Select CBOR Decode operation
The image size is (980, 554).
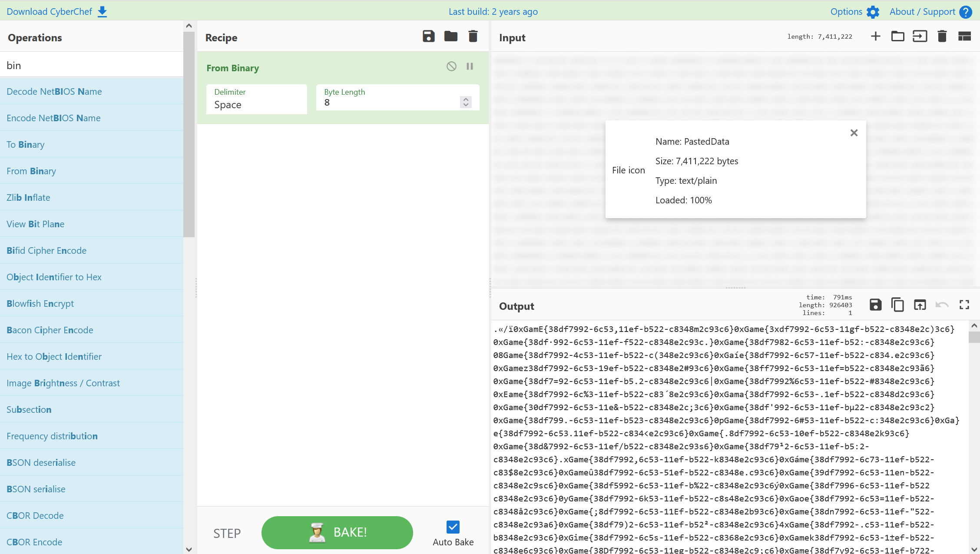click(92, 515)
